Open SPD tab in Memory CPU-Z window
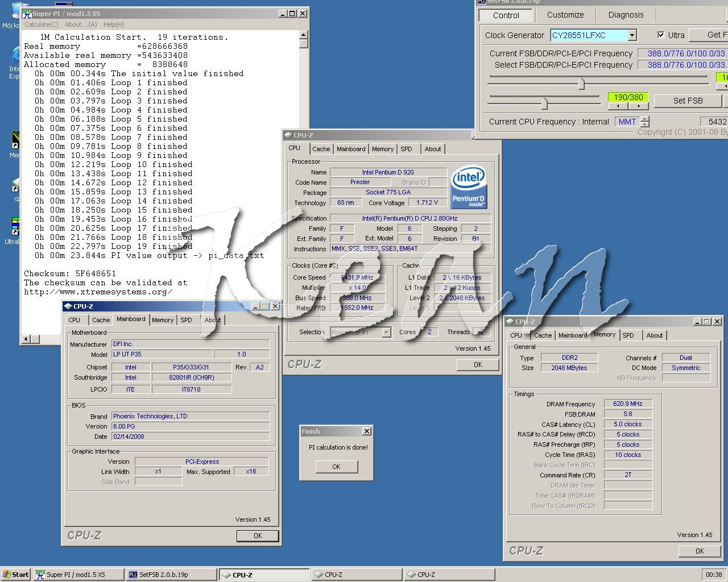The height and width of the screenshot is (582, 728). click(628, 335)
